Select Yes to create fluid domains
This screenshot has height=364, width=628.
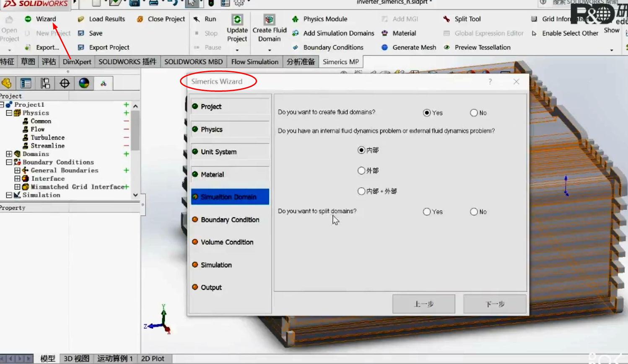427,112
